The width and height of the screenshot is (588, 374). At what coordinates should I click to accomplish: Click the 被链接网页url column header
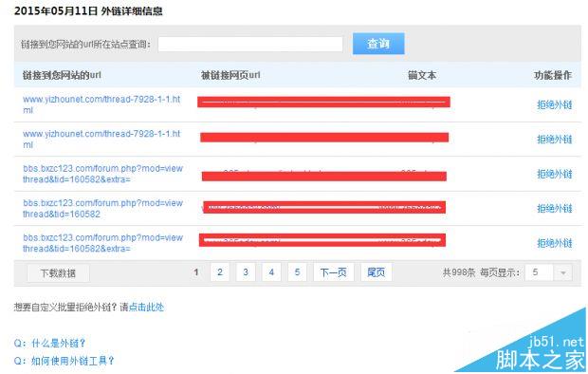[x=230, y=75]
